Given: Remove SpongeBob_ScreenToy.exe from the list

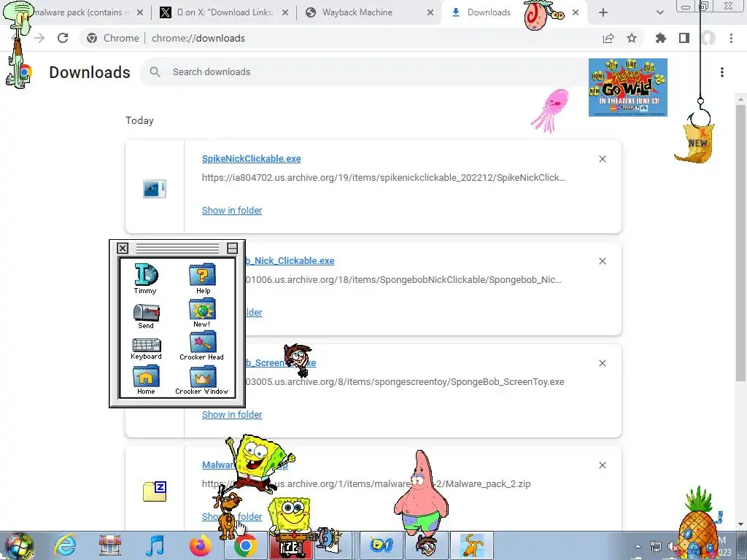Looking at the screenshot, I should pyautogui.click(x=602, y=363).
